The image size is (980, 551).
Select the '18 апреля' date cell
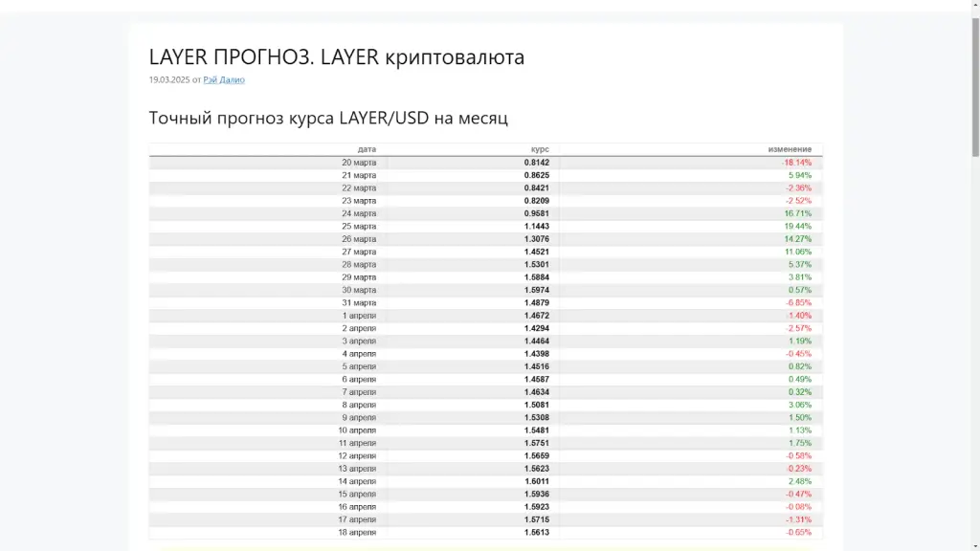[357, 532]
